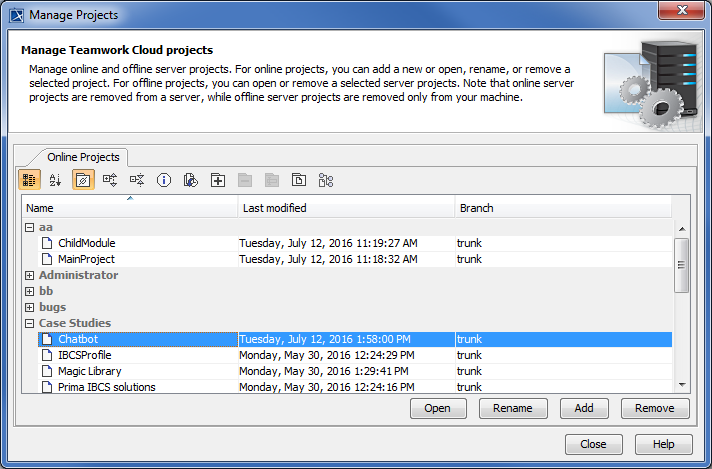Viewport: 712px width, 469px height.
Task: Click the Administrator category label
Action: pyautogui.click(x=78, y=275)
